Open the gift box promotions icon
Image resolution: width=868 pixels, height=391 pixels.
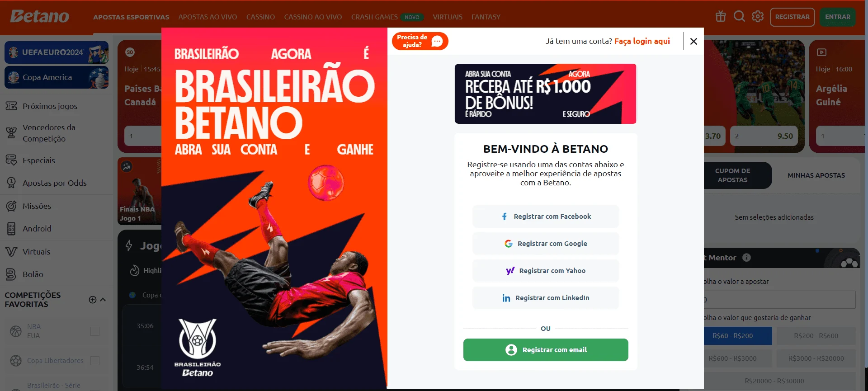pos(721,17)
